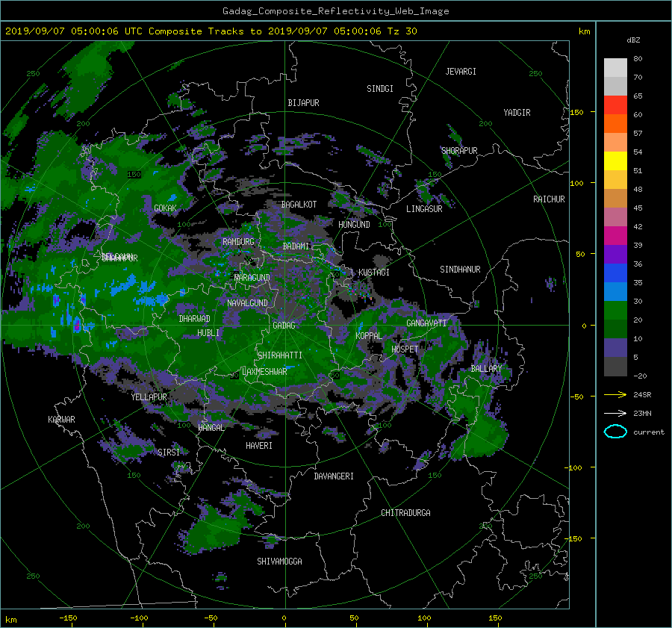Click the LAXMESHWAR city label

pyautogui.click(x=264, y=372)
